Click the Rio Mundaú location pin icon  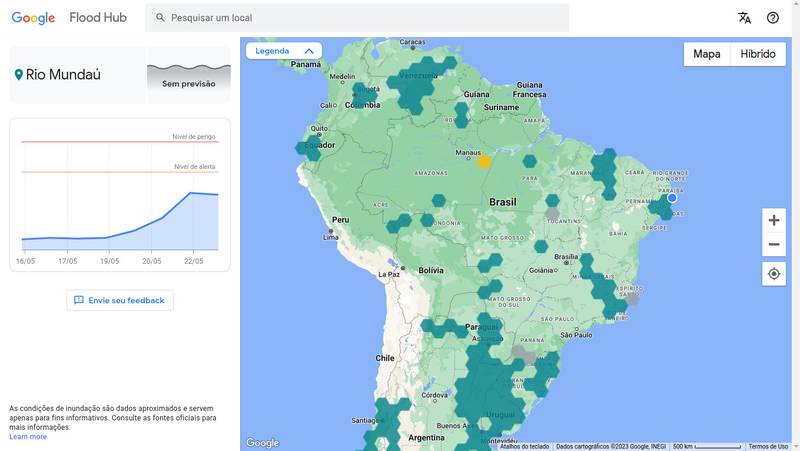pyautogui.click(x=19, y=75)
